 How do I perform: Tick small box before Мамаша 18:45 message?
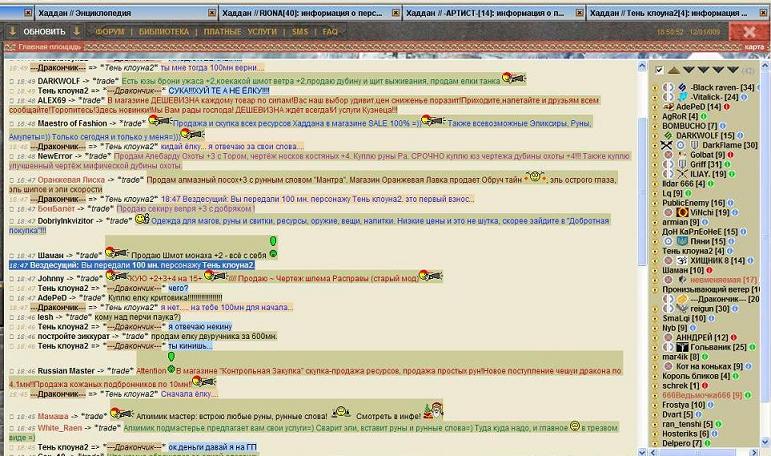(x=12, y=417)
